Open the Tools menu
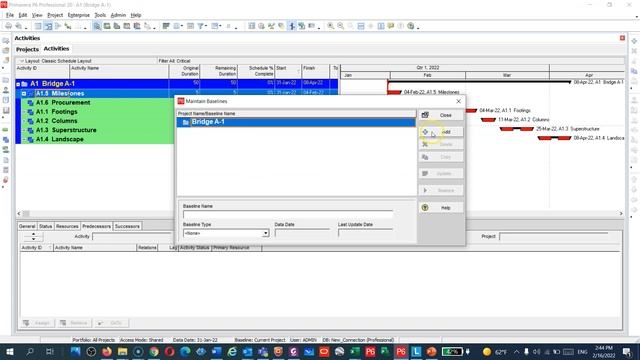The image size is (640, 360). coord(100,15)
